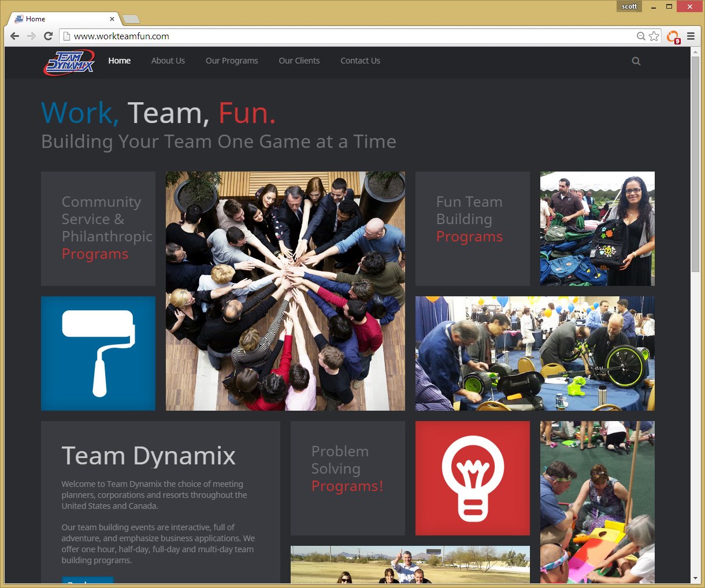The width and height of the screenshot is (705, 588).
Task: Click the Team Dynamix logo
Action: click(69, 62)
